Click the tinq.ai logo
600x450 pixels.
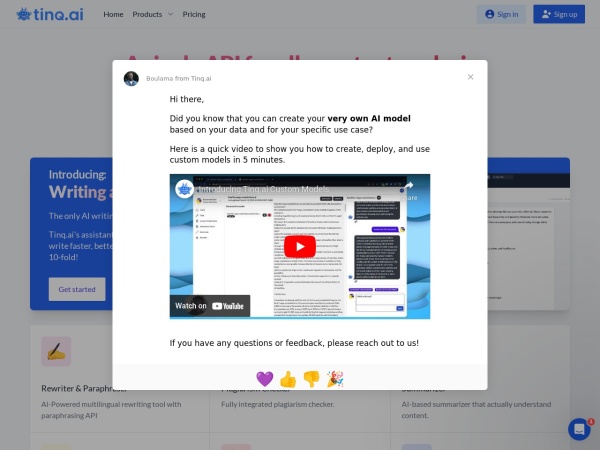(x=51, y=14)
